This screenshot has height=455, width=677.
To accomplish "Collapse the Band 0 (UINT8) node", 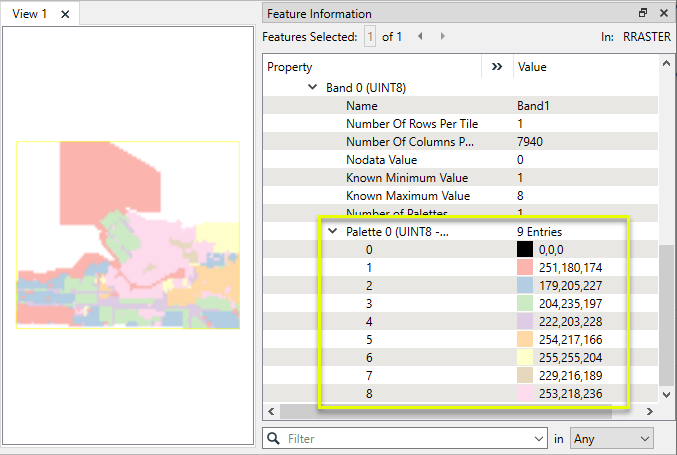I will pyautogui.click(x=312, y=88).
